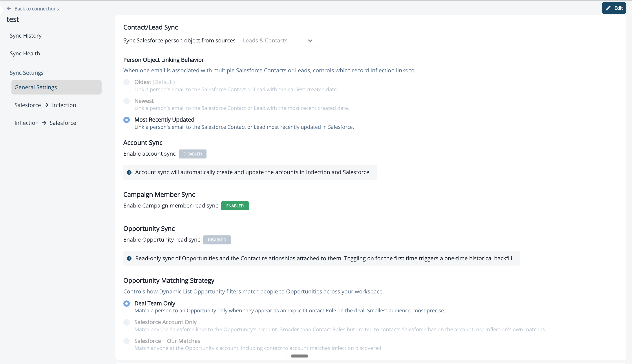Viewport: 632px width, 364px height.
Task: Click the info icon in Account sync notice
Action: (129, 172)
